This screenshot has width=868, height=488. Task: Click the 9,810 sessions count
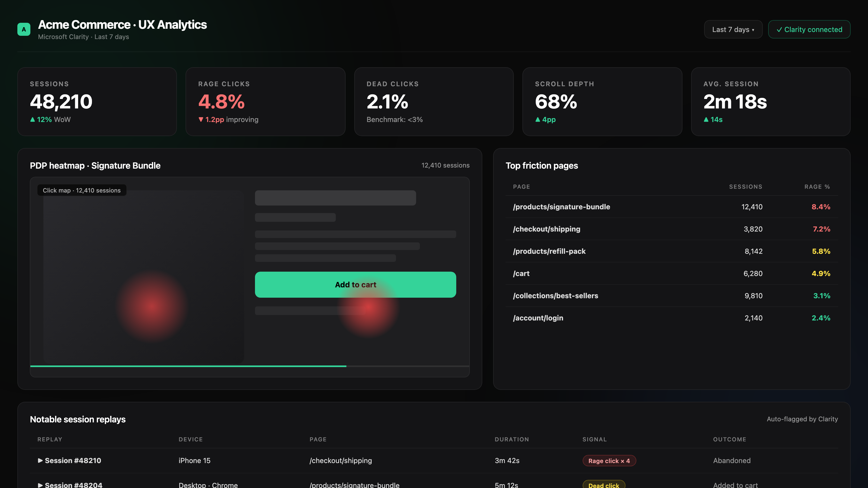coord(753,296)
